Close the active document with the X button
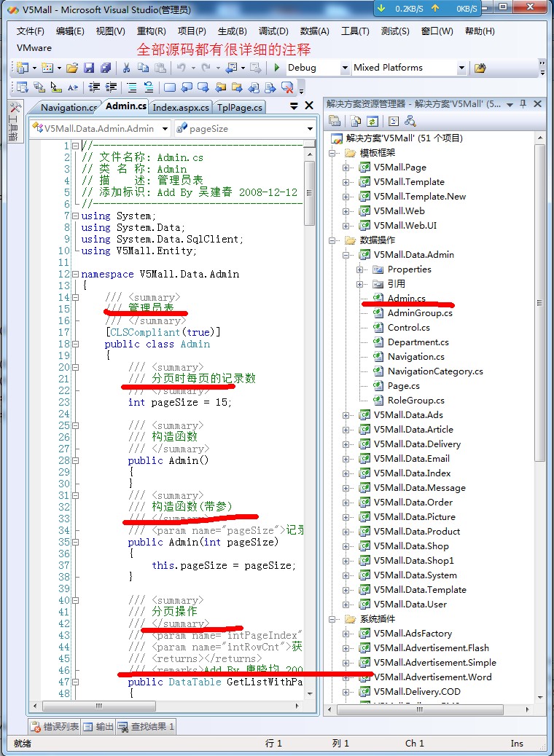The image size is (554, 756). point(309,106)
